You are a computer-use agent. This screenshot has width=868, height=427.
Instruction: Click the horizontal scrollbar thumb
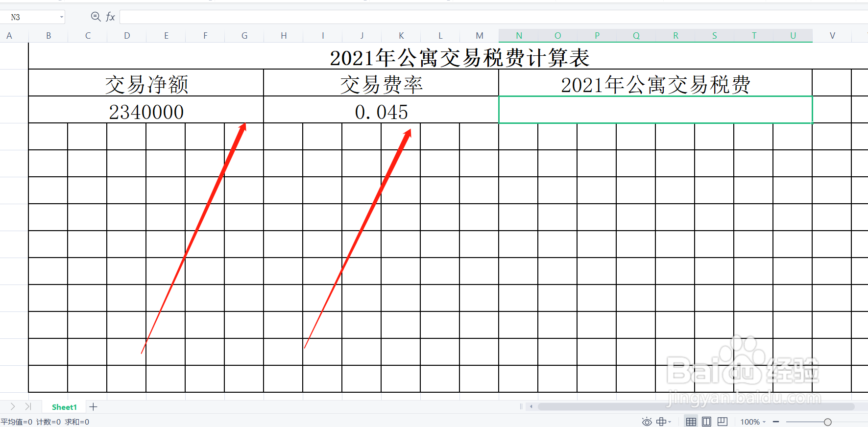point(696,406)
